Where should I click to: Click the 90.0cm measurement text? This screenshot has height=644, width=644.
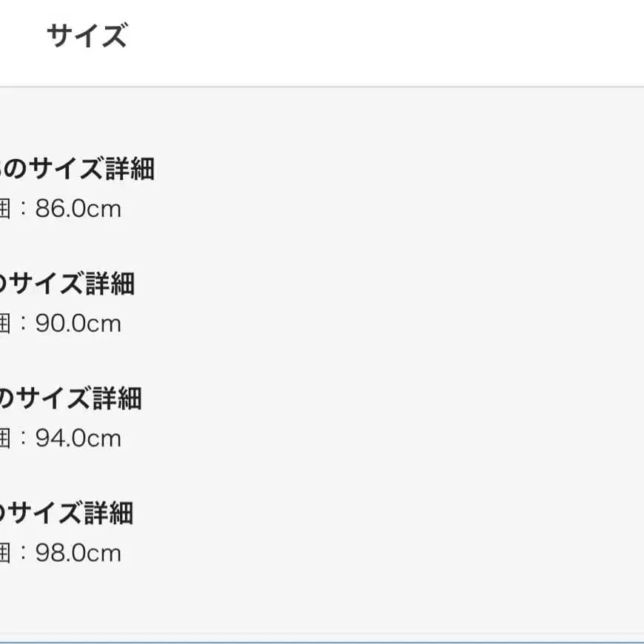77,324
